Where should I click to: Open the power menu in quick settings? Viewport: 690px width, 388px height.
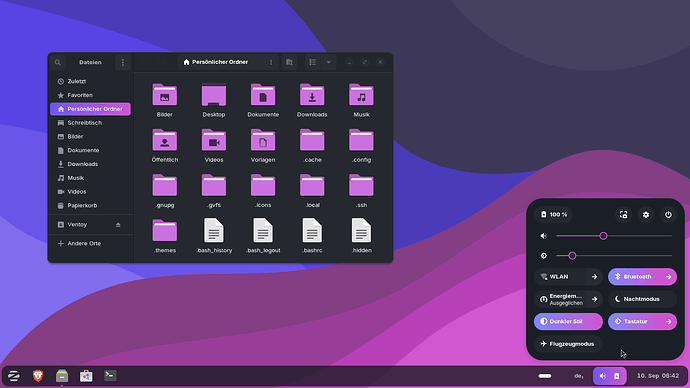pos(668,215)
